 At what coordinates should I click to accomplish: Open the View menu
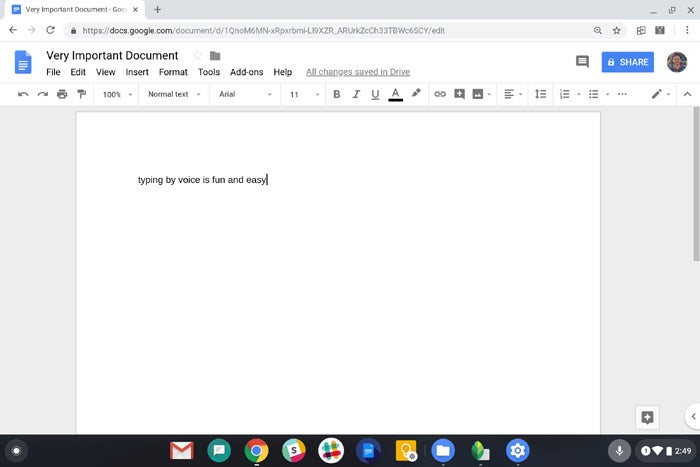click(105, 72)
